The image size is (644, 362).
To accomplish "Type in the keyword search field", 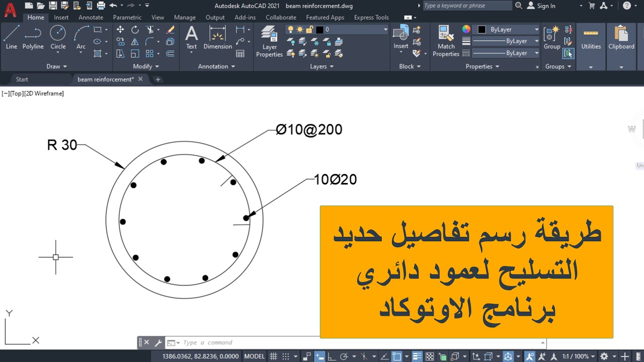I will coord(467,6).
